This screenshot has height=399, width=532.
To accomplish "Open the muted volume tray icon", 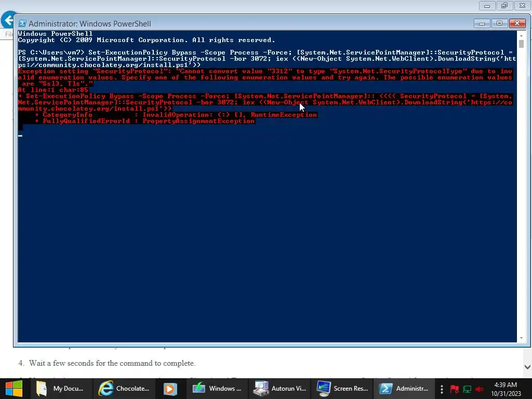I will 480,389.
